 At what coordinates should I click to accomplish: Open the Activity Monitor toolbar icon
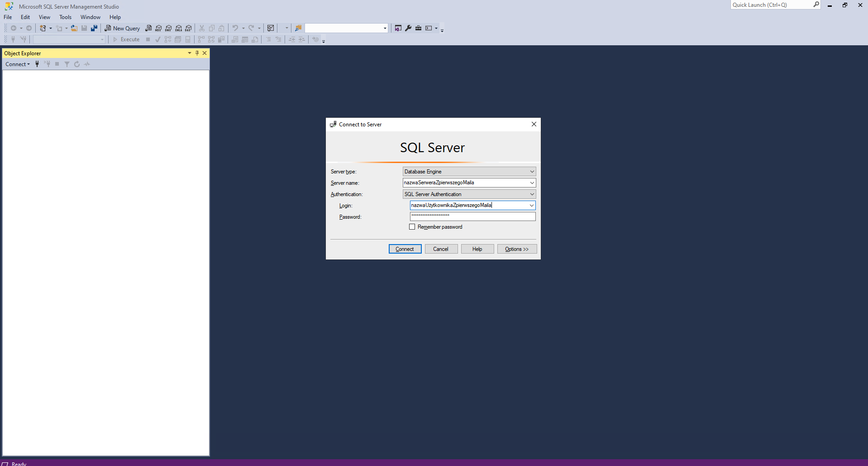[x=271, y=28]
